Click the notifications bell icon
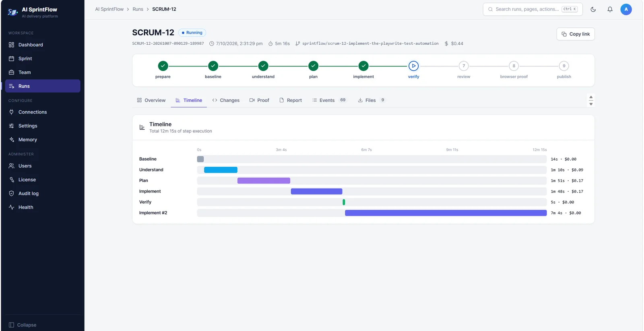 point(610,9)
